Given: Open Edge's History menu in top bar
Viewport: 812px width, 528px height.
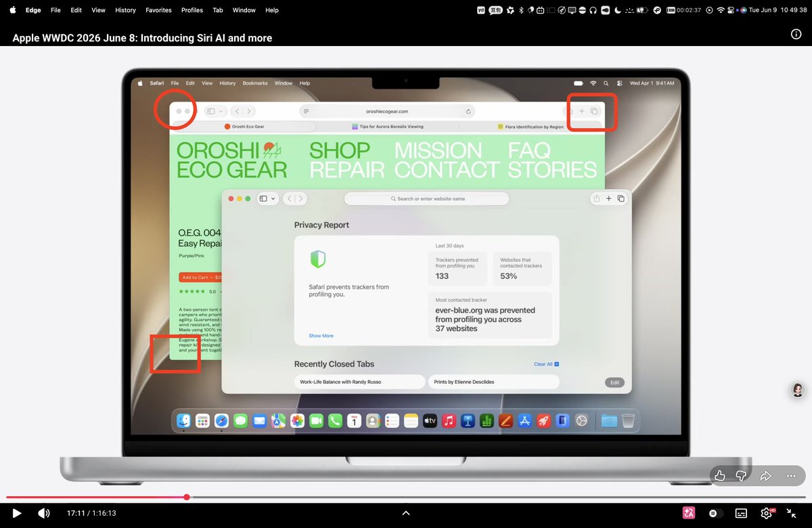Looking at the screenshot, I should (x=125, y=10).
